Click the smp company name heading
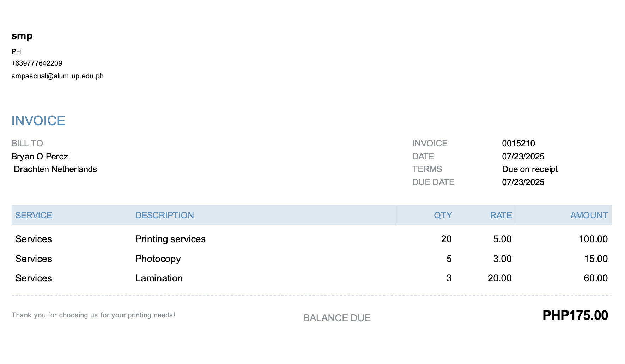This screenshot has height=364, width=625. (x=22, y=36)
